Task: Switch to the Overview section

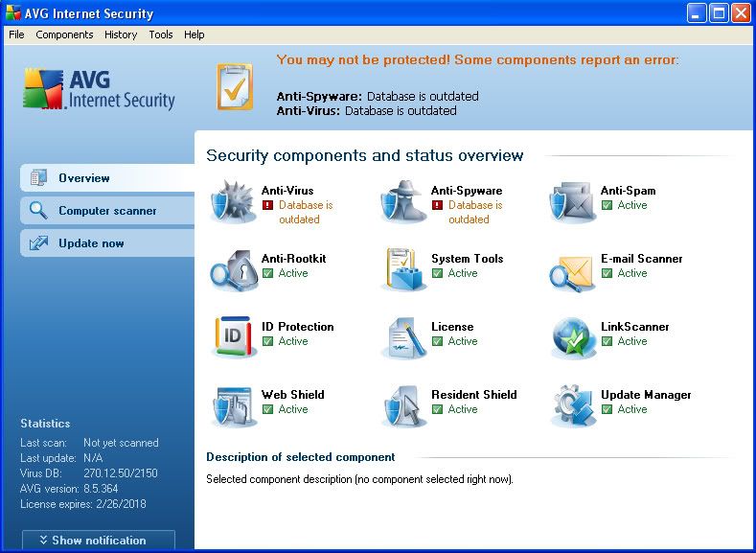Action: pos(107,178)
